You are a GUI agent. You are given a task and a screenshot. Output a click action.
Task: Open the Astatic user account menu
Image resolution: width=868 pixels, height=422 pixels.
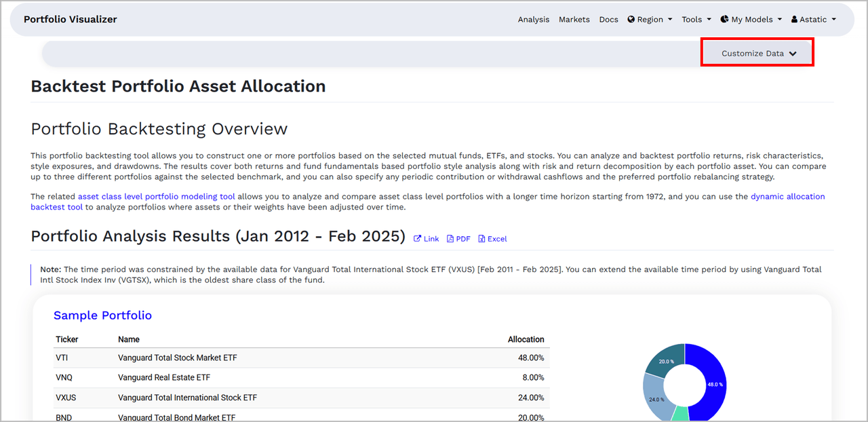coord(814,20)
